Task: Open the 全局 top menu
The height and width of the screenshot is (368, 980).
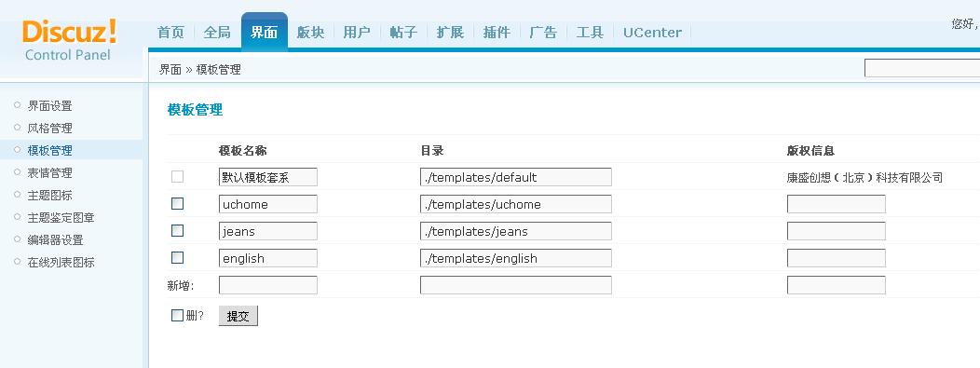Action: click(217, 33)
